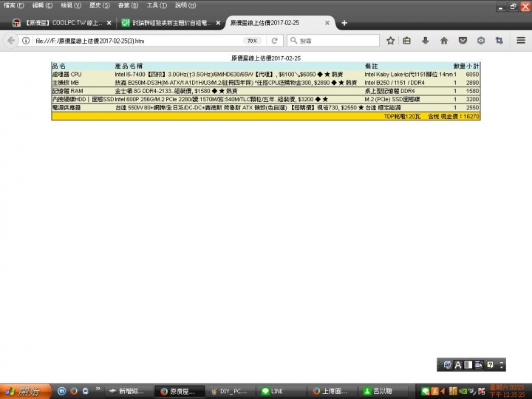Click the taskbar clock showing 12:35
Viewport: 532px width, 399px height.
click(x=507, y=391)
